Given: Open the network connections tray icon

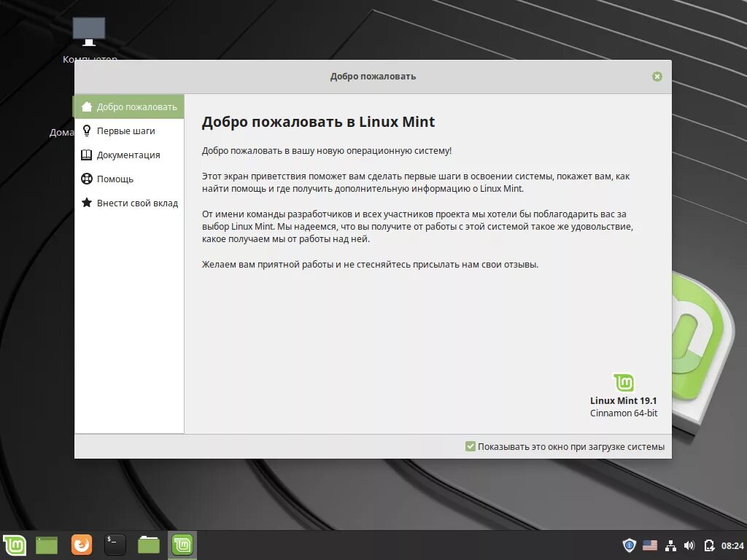Looking at the screenshot, I should 671,545.
